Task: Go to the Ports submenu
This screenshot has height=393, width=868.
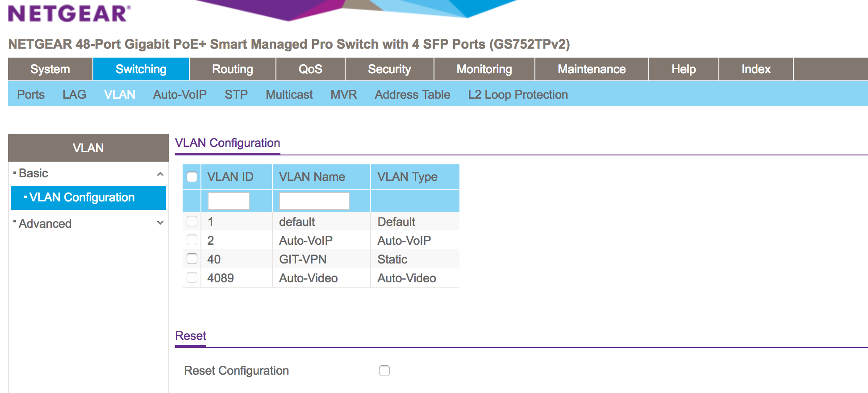Action: tap(31, 95)
